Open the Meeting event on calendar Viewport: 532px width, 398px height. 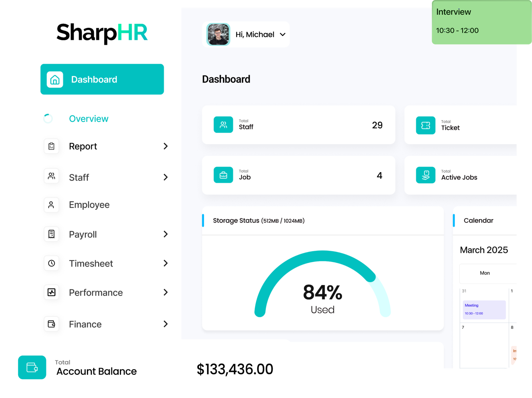click(484, 310)
